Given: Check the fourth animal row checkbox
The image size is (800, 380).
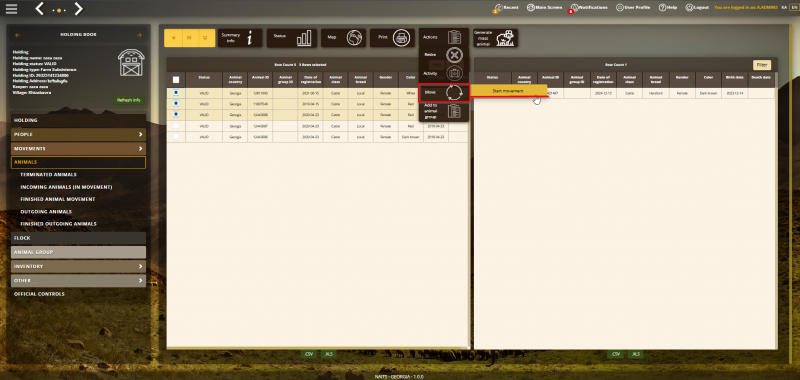Looking at the screenshot, I should (x=176, y=125).
